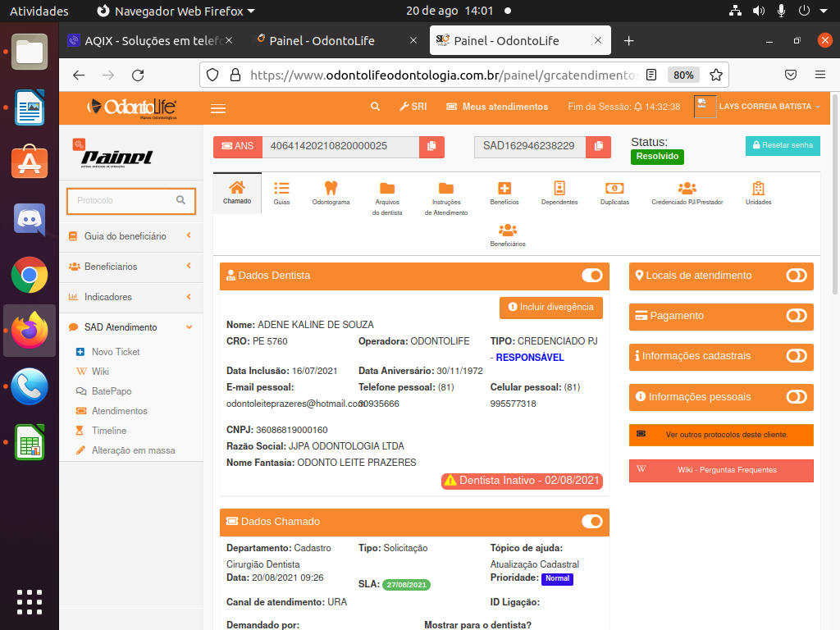Switch to first Painel - OdontoLife tab
This screenshot has height=630, width=840.
coord(335,41)
